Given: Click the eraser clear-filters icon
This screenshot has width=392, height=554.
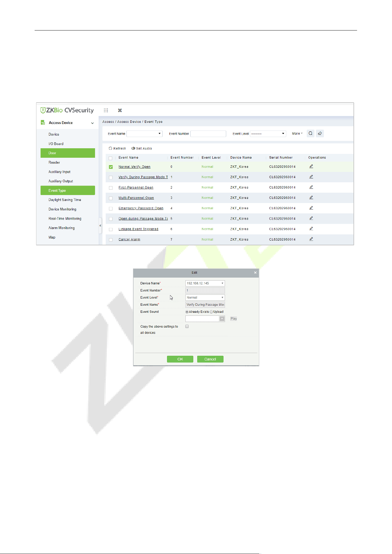Looking at the screenshot, I should tap(320, 133).
